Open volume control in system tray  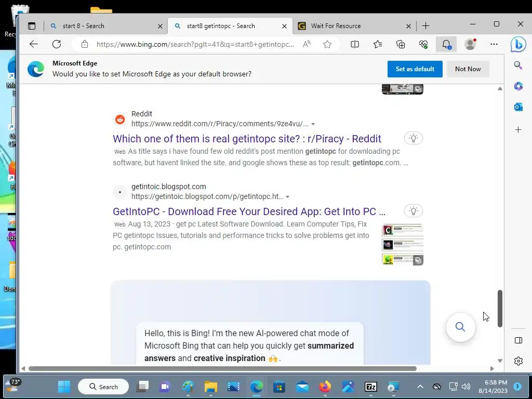click(x=466, y=387)
